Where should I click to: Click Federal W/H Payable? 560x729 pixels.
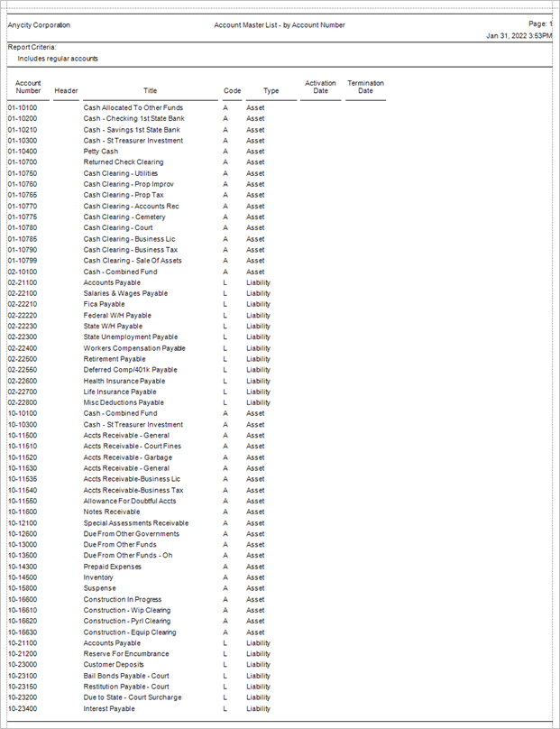tap(117, 315)
